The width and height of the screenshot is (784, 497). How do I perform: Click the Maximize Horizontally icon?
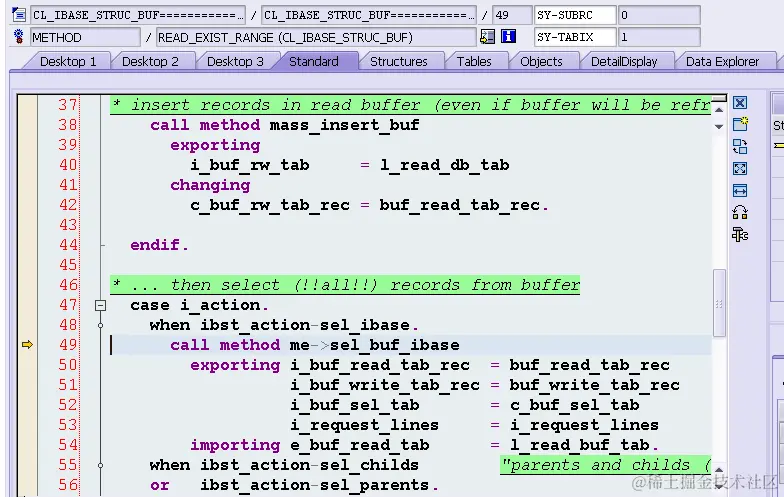click(x=740, y=190)
